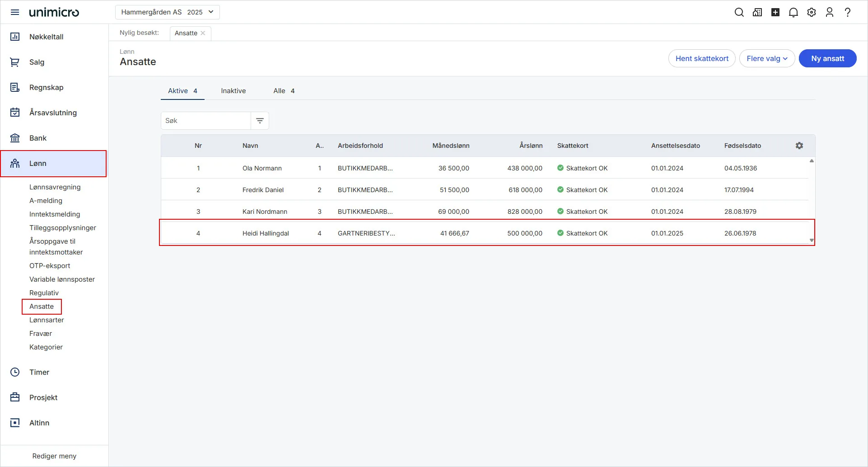Viewport: 868px width, 467px height.
Task: Click the Lønn people icon
Action: 15,163
